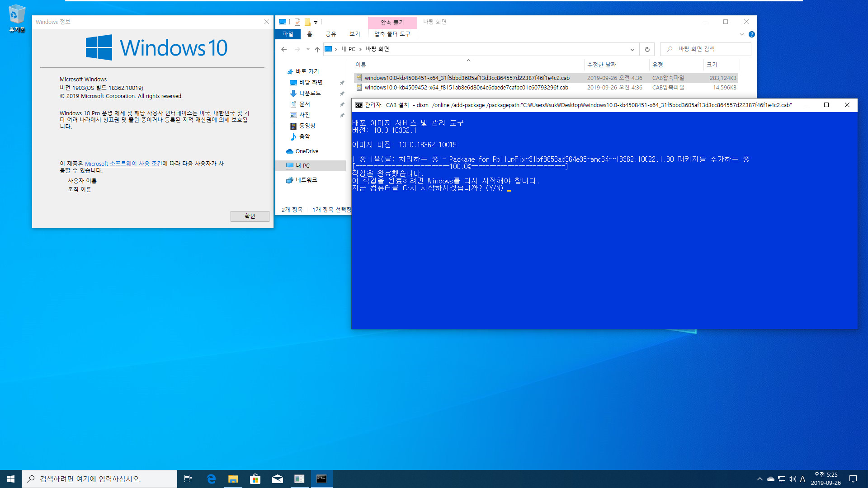Open the winver taskbar app icon
This screenshot has height=488, width=868.
pos(299,479)
